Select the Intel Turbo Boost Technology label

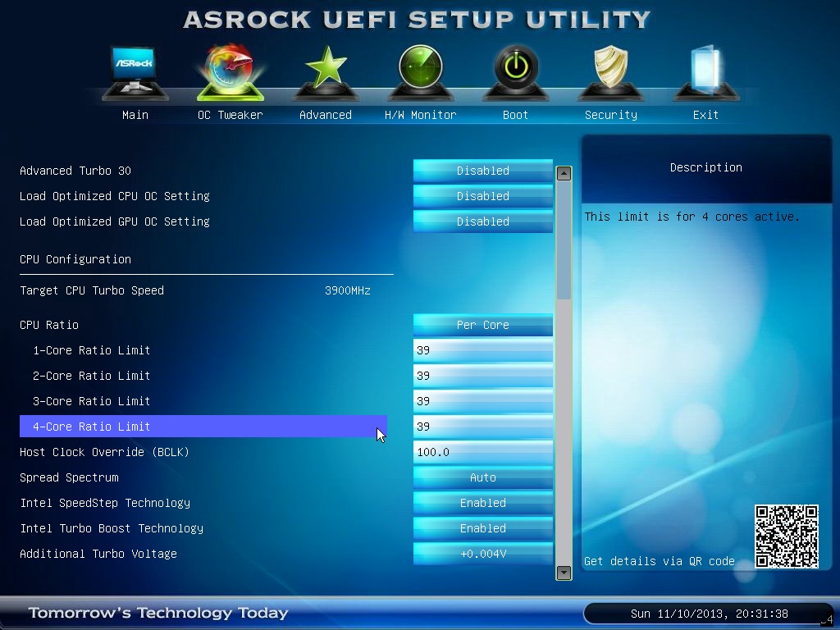coord(112,528)
